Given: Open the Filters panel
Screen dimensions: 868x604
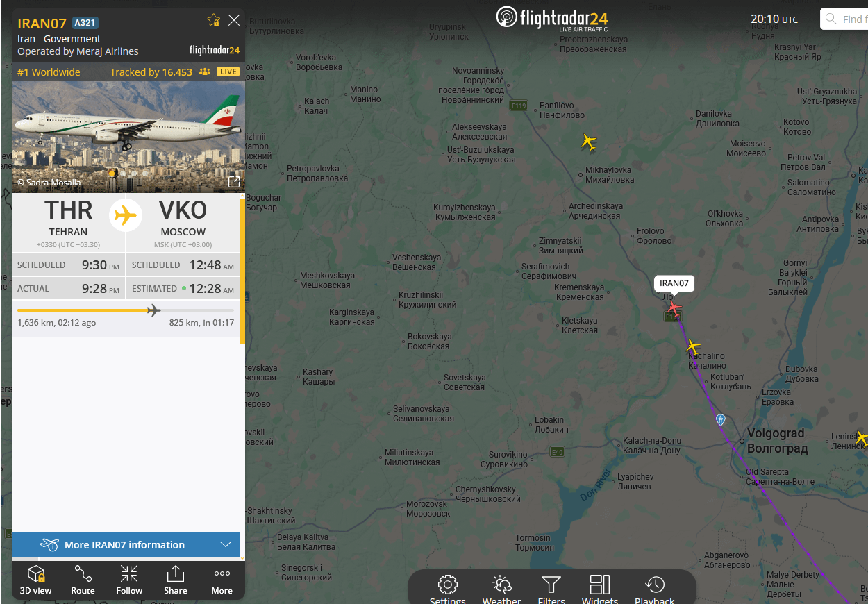Looking at the screenshot, I should pyautogui.click(x=551, y=589).
